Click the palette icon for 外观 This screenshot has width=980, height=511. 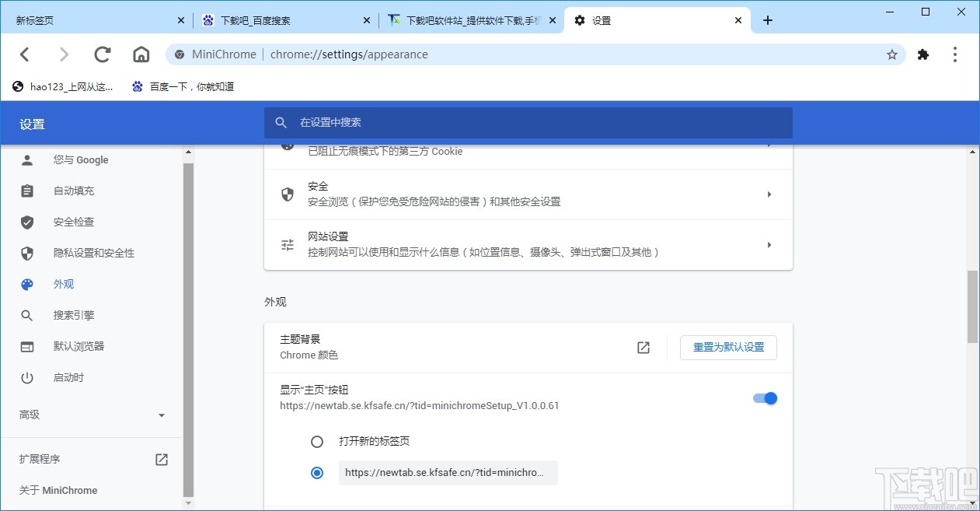27,285
